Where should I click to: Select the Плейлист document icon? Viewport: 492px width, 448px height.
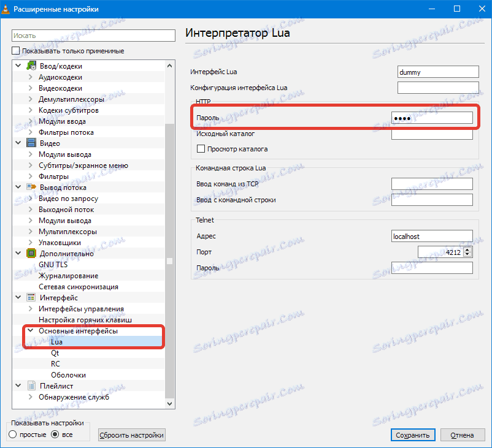31,385
